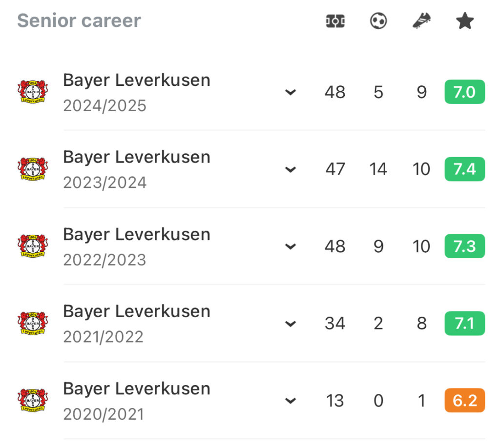
Task: Click the assists boot icon
Action: [421, 20]
